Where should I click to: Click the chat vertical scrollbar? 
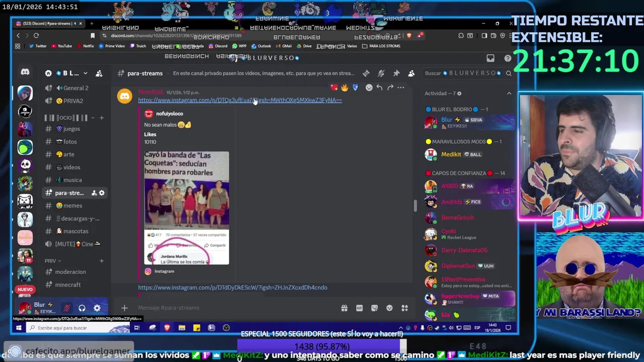tap(415, 206)
